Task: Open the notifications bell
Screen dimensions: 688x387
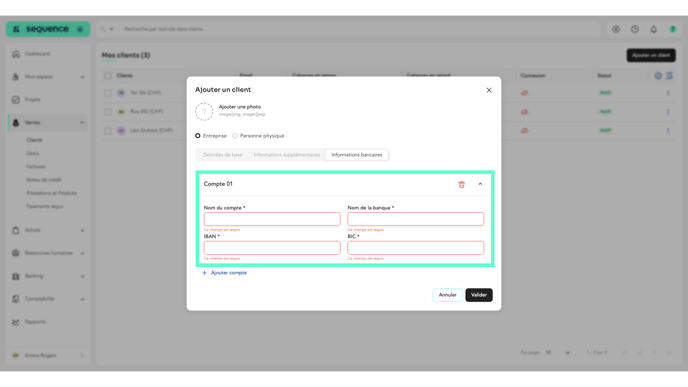Action: (654, 29)
